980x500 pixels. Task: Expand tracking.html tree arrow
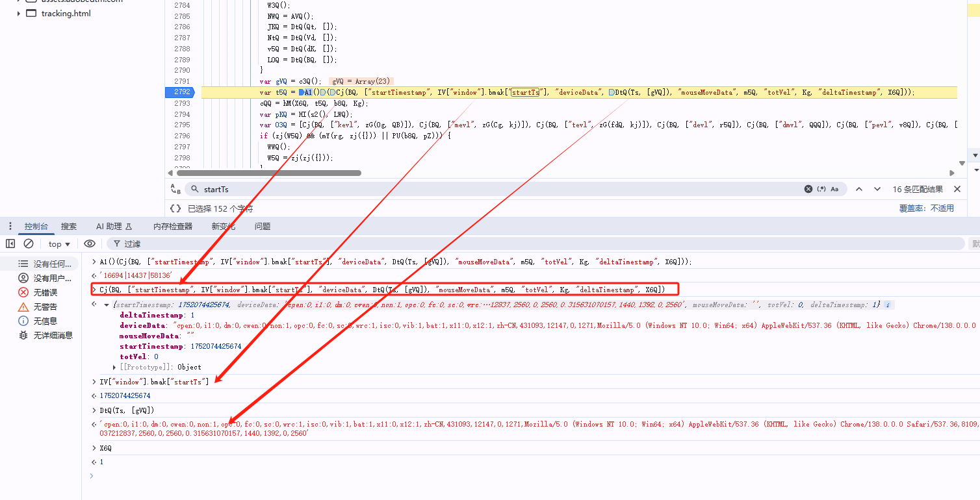click(x=18, y=13)
